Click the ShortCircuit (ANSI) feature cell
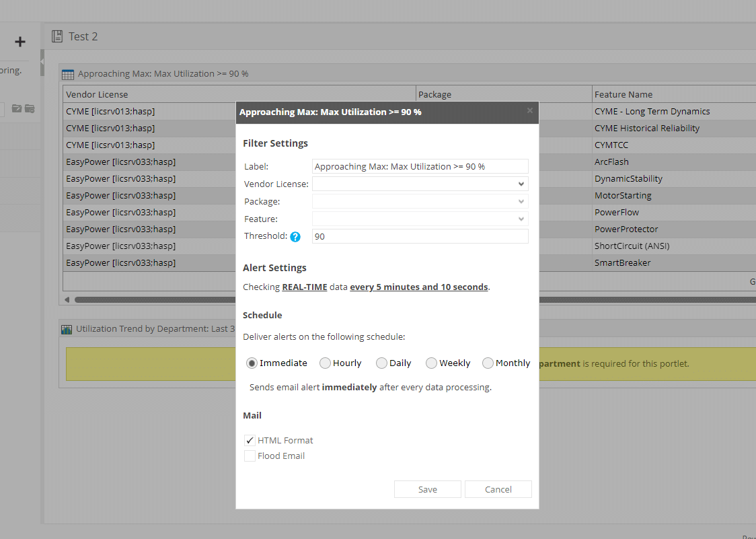This screenshot has width=756, height=539. pyautogui.click(x=673, y=246)
